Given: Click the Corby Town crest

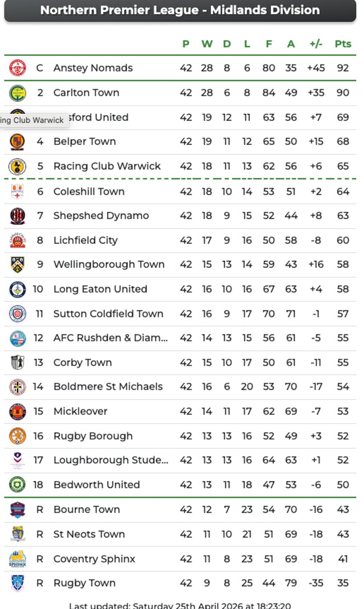Looking at the screenshot, I should (17, 362).
